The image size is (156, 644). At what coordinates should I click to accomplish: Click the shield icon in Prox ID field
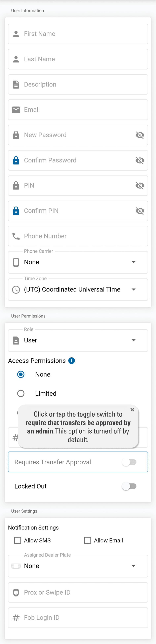tap(16, 592)
